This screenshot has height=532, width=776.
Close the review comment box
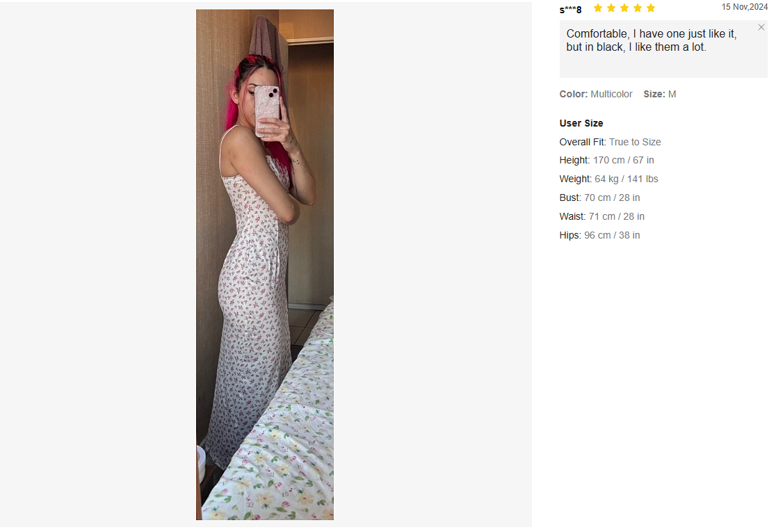point(761,28)
